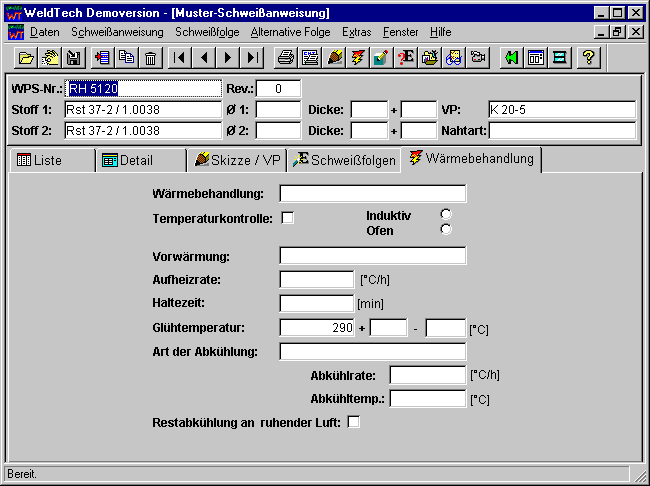
Task: Go to the next record arrow
Action: pyautogui.click(x=229, y=57)
